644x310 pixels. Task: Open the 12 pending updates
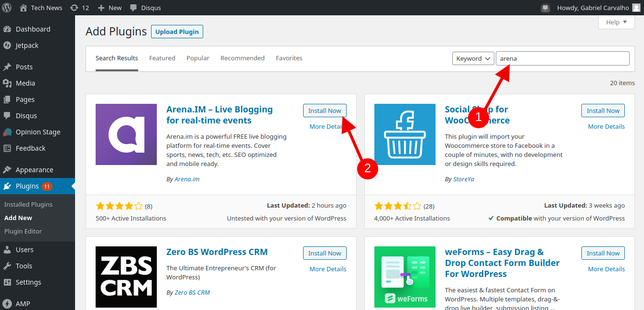79,8
